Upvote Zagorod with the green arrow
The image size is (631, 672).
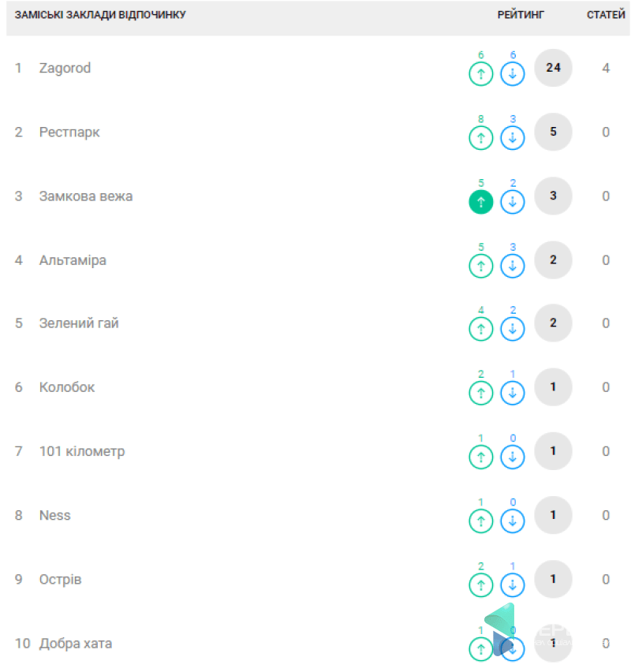(481, 74)
